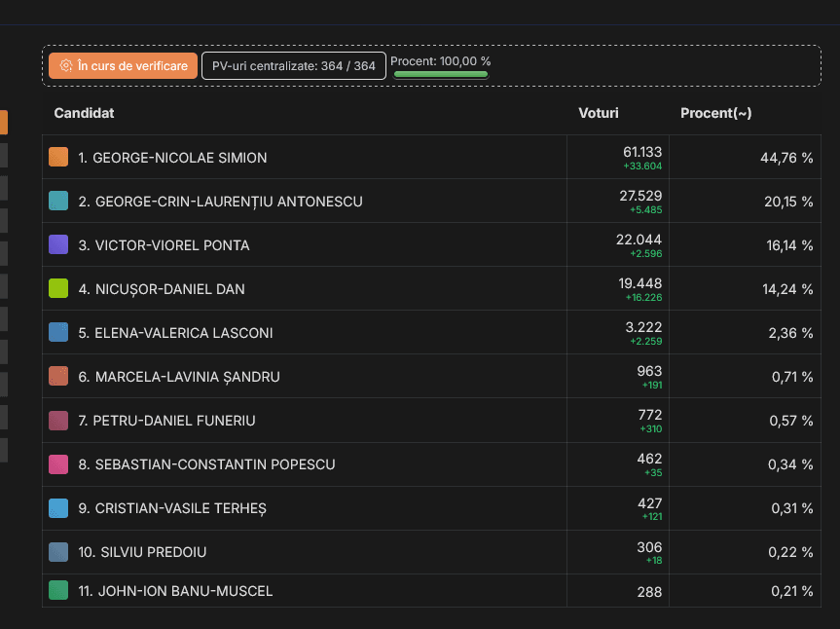Select the Marcela-Lavinia Șandru candidate name
The height and width of the screenshot is (629, 840).
(x=179, y=377)
